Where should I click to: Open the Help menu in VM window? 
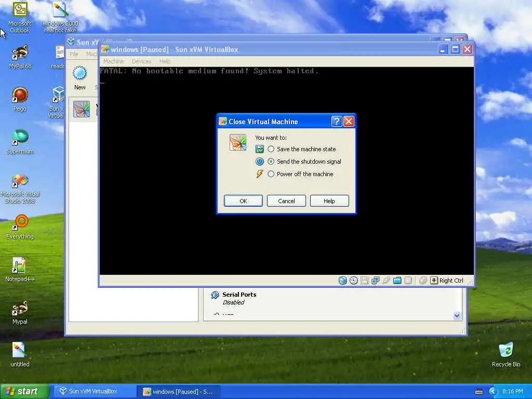[x=165, y=61]
